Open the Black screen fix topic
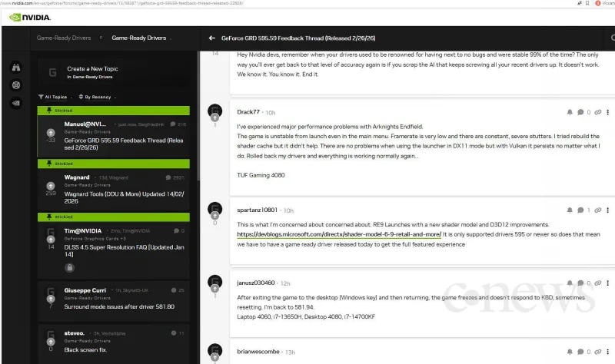615x364 pixels. 85,350
